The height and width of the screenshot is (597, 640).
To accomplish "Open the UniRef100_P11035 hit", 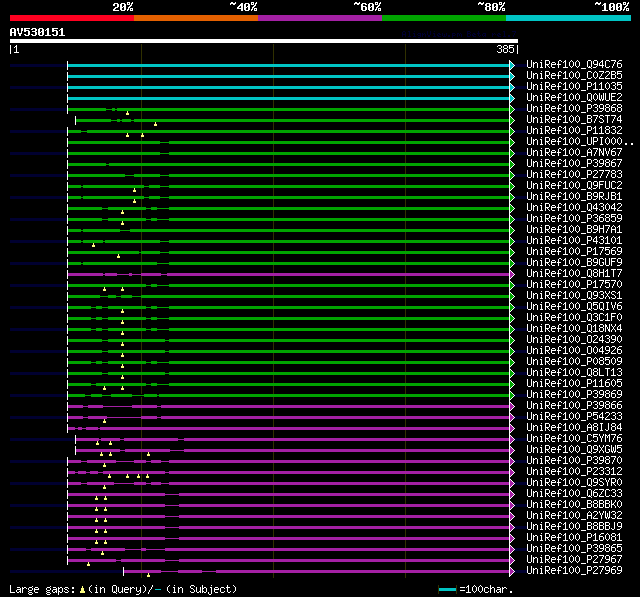I will 573,87.
